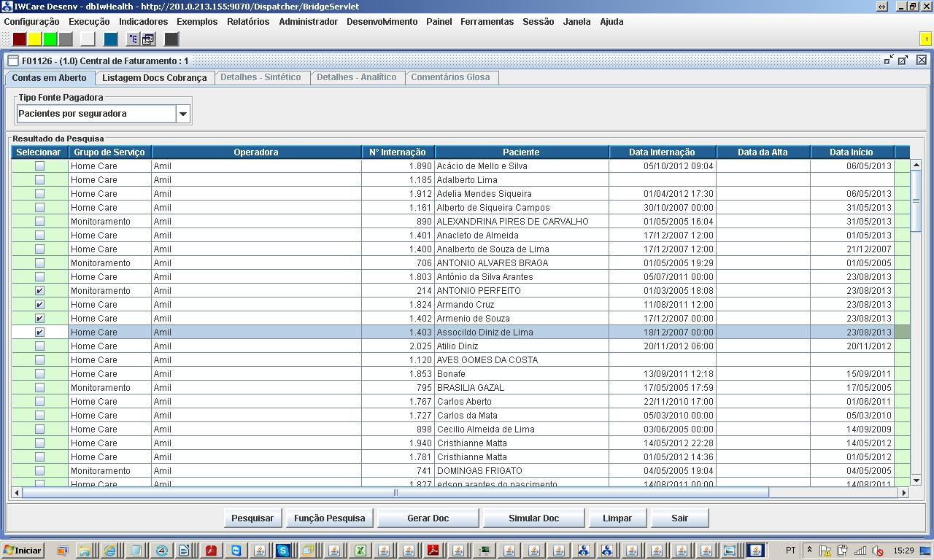Viewport: 934px width, 560px height.
Task: Open the Configuração menu
Action: (x=31, y=22)
